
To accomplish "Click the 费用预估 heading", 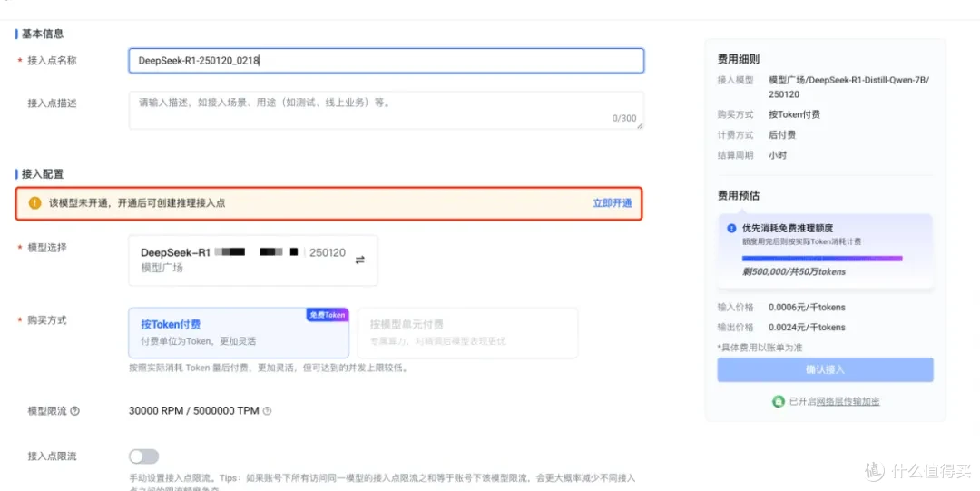I will point(738,196).
